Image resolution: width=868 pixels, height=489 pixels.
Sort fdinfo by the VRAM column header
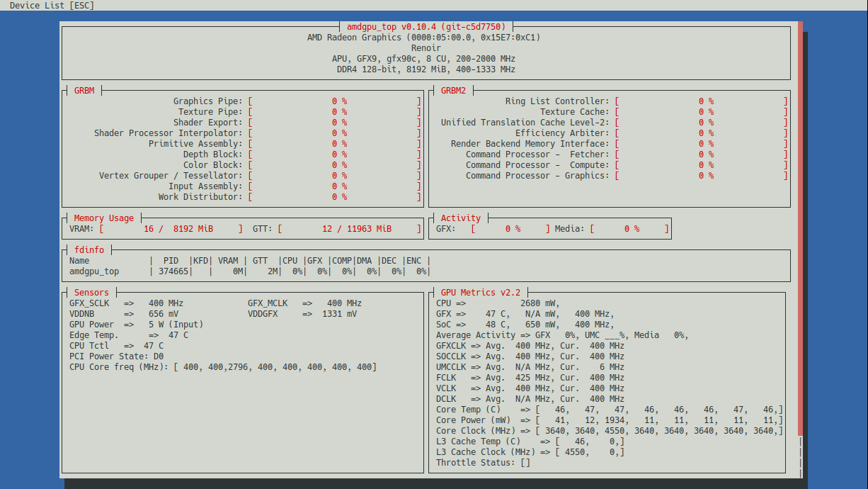click(x=228, y=261)
